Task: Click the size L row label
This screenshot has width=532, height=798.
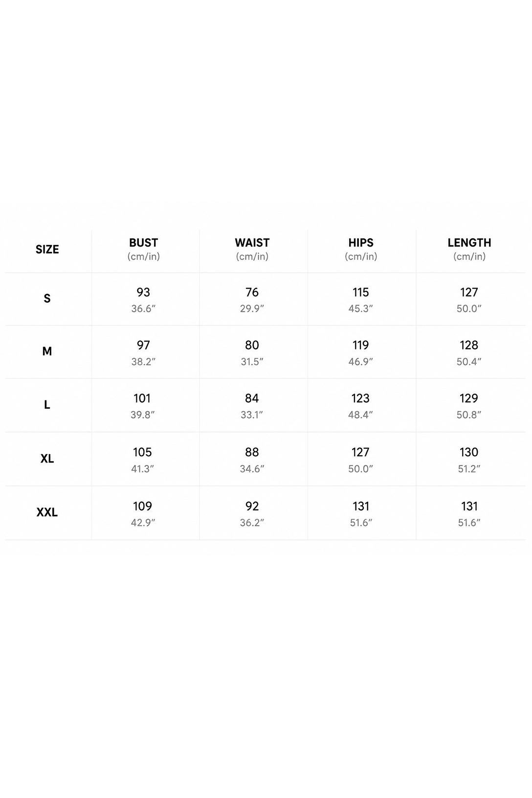Action: tap(47, 404)
